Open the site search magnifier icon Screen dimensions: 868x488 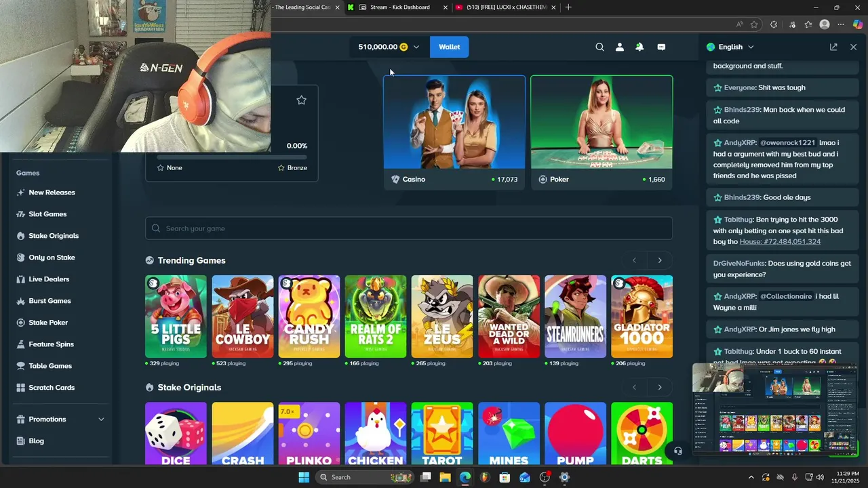[x=599, y=47]
